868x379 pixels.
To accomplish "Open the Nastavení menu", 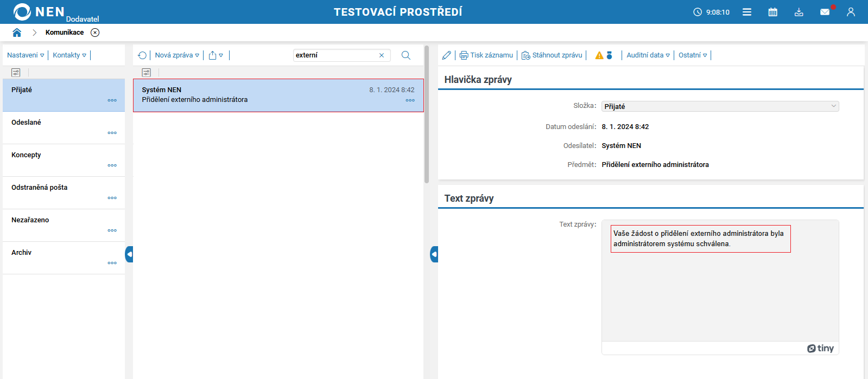I will point(26,55).
